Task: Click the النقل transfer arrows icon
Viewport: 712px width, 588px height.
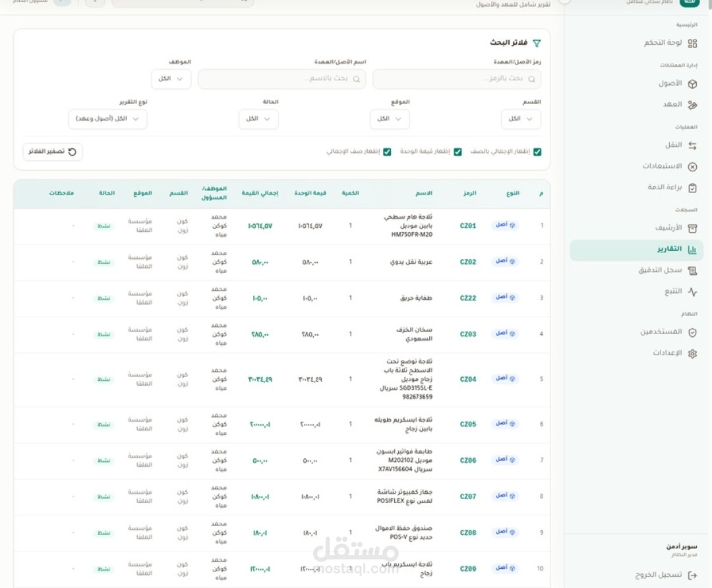Action: pyautogui.click(x=692, y=146)
